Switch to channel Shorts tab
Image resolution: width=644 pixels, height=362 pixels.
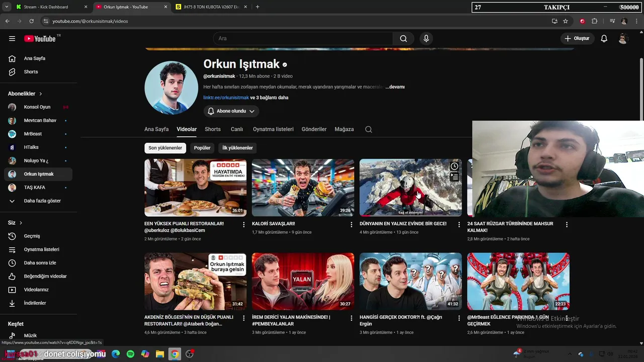click(213, 129)
